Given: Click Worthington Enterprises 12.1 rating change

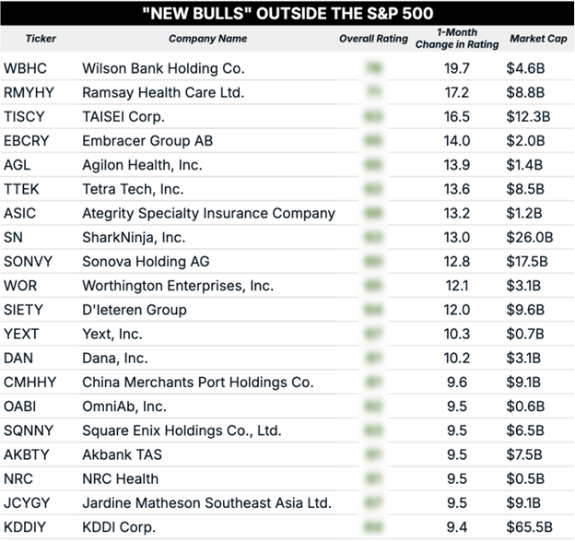Looking at the screenshot, I should pyautogui.click(x=457, y=286).
